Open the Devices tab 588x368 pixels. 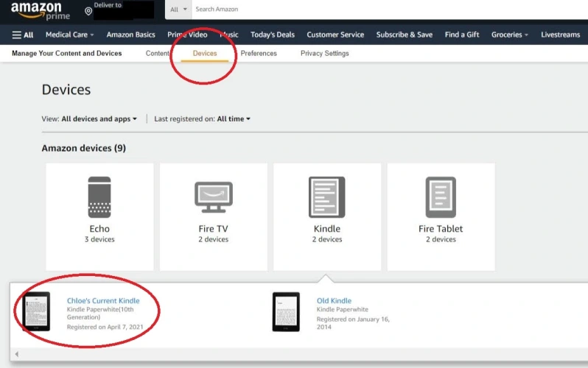[x=205, y=54]
